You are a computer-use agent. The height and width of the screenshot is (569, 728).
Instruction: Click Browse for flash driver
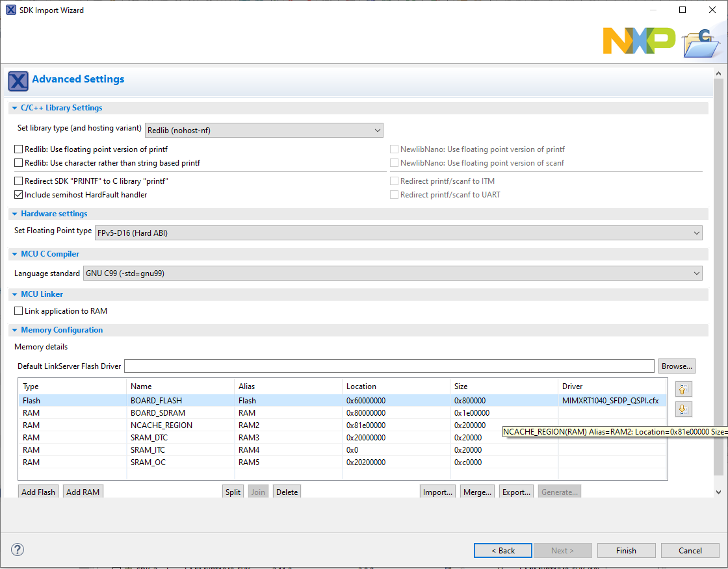pos(677,366)
